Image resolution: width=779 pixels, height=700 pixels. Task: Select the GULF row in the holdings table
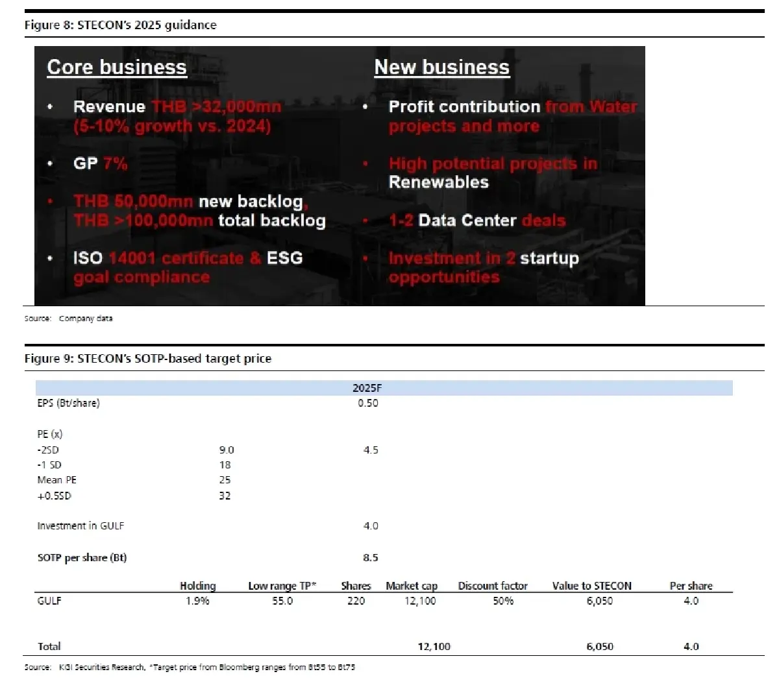50,601
